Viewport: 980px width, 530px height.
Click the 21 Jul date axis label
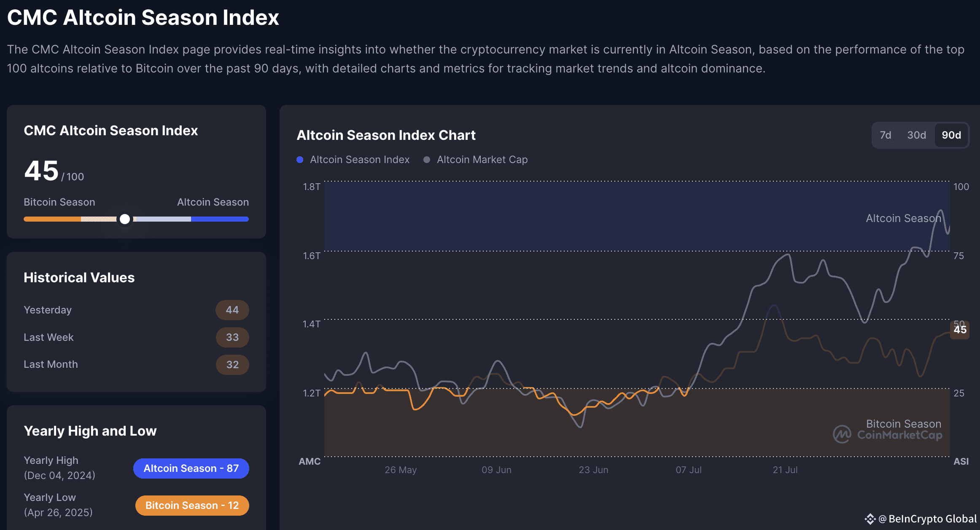(785, 470)
